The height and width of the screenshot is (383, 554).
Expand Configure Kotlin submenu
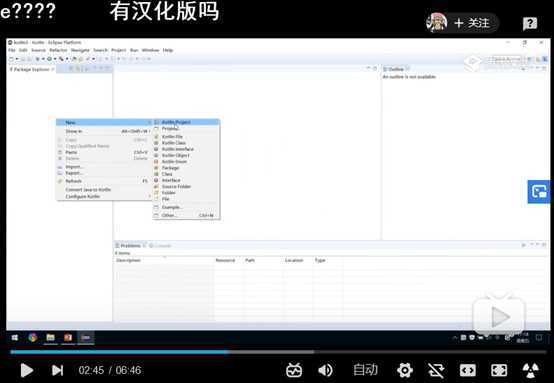click(x=104, y=196)
